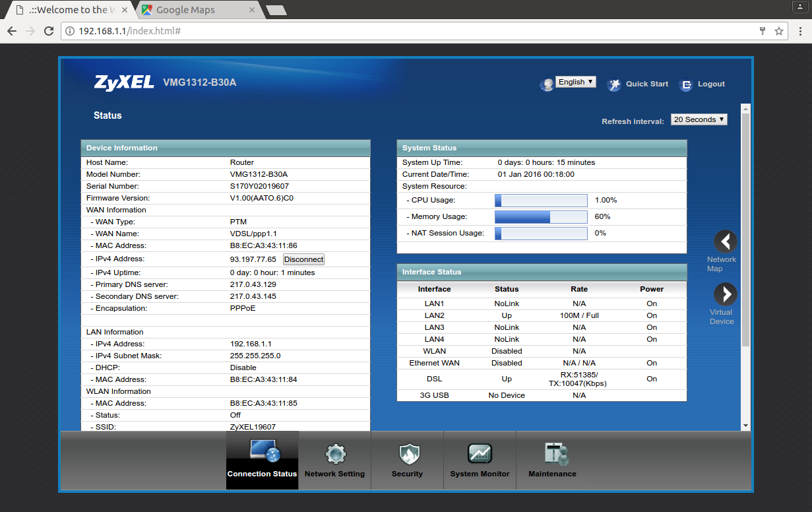Click the LAN2 rate 100M / Full

pos(579,315)
